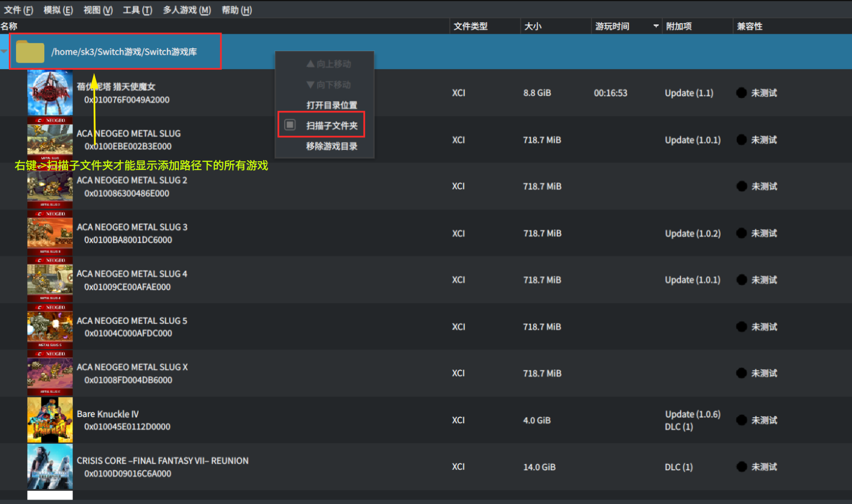Screen dimensions: 852x504
Task: Open the 视图 (V) menu
Action: coord(98,10)
